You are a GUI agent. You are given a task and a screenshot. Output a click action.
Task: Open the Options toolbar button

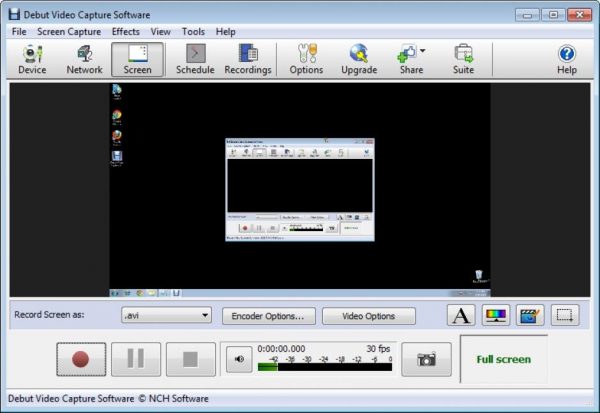tap(307, 60)
